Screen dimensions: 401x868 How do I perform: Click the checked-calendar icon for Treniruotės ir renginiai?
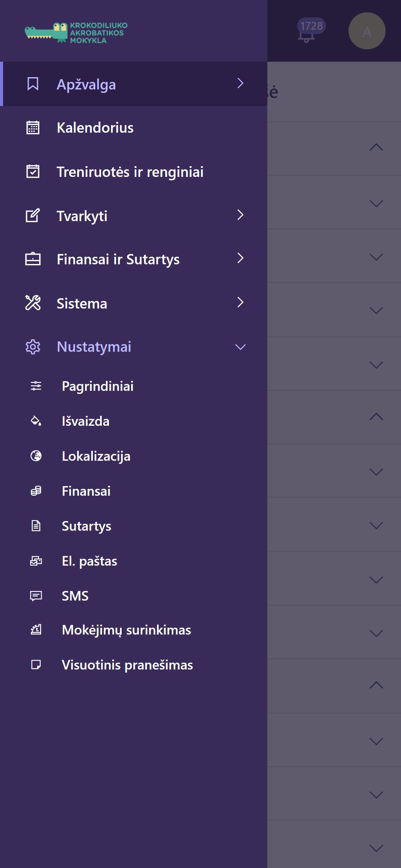(33, 171)
